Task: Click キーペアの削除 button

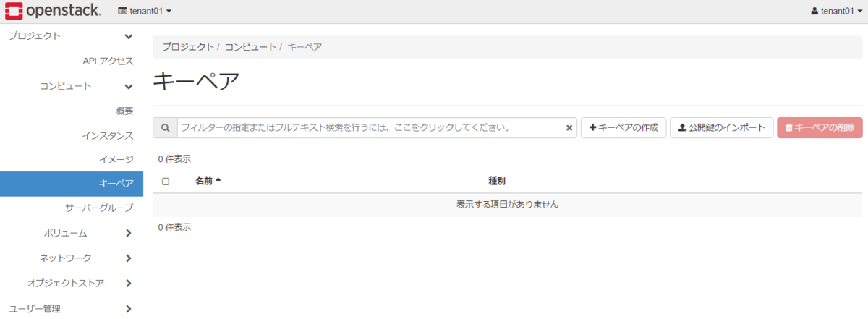Action: [820, 128]
